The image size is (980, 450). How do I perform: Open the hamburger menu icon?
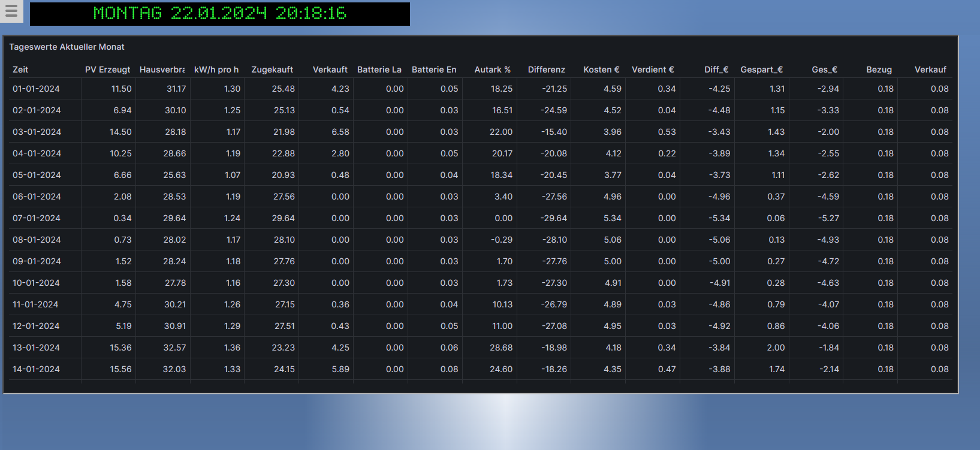coord(11,11)
